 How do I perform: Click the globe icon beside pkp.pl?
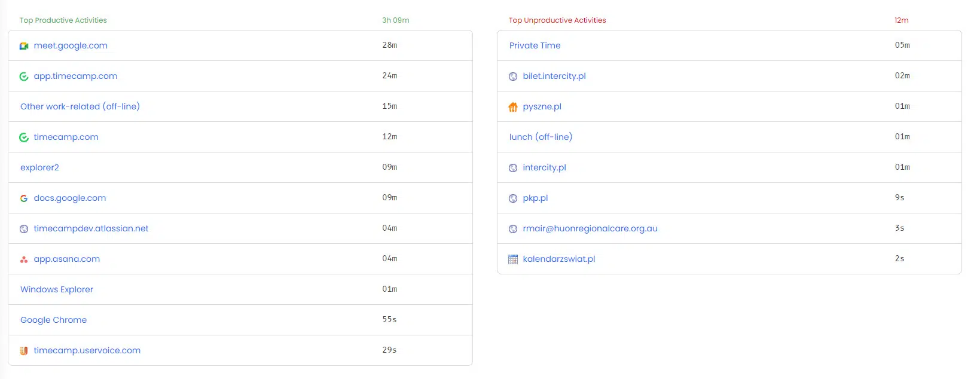coord(513,198)
